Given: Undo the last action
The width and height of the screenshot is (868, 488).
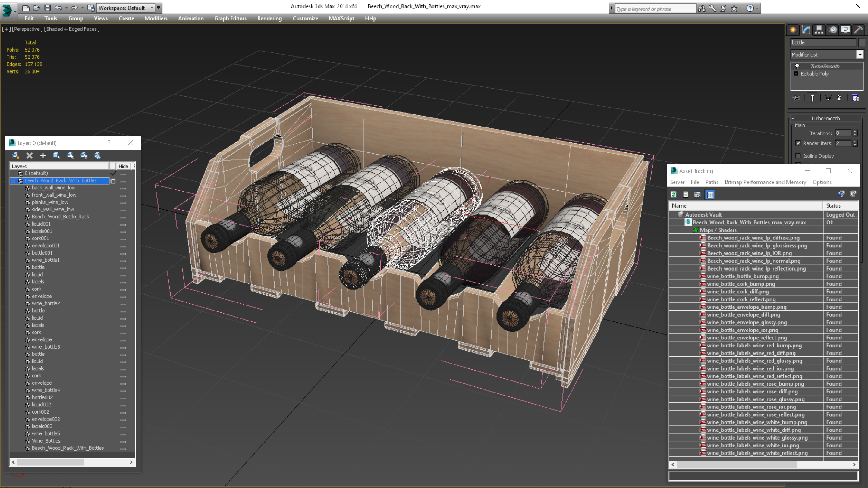Looking at the screenshot, I should (58, 8).
